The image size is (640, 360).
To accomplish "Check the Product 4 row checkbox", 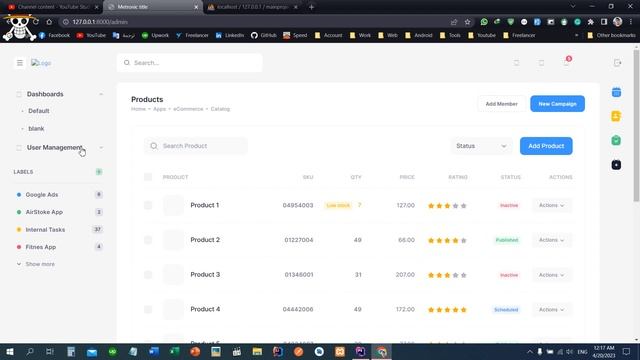I will coord(148,309).
